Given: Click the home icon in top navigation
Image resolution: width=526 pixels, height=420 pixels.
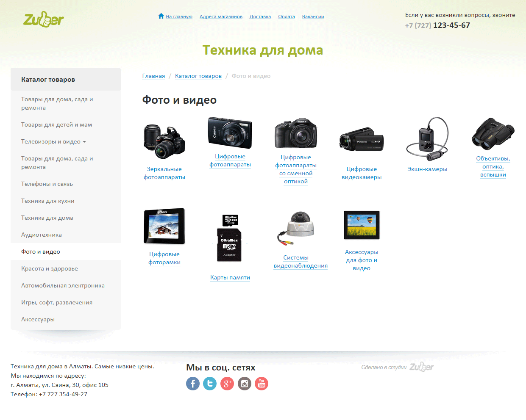Looking at the screenshot, I should 161,16.
